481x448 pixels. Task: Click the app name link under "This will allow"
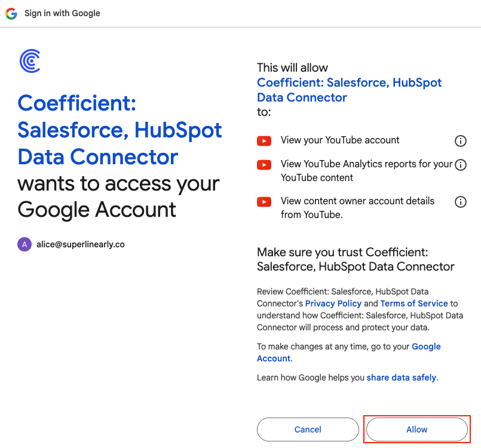[x=349, y=90]
